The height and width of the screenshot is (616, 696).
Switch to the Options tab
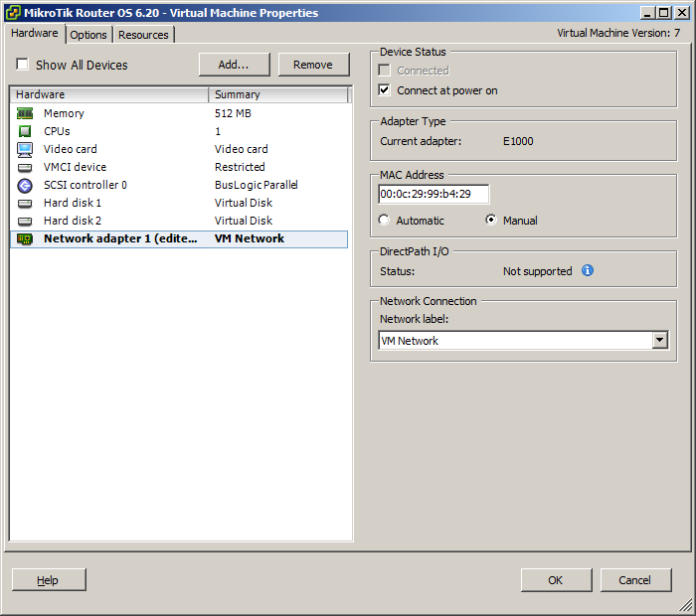click(x=88, y=35)
